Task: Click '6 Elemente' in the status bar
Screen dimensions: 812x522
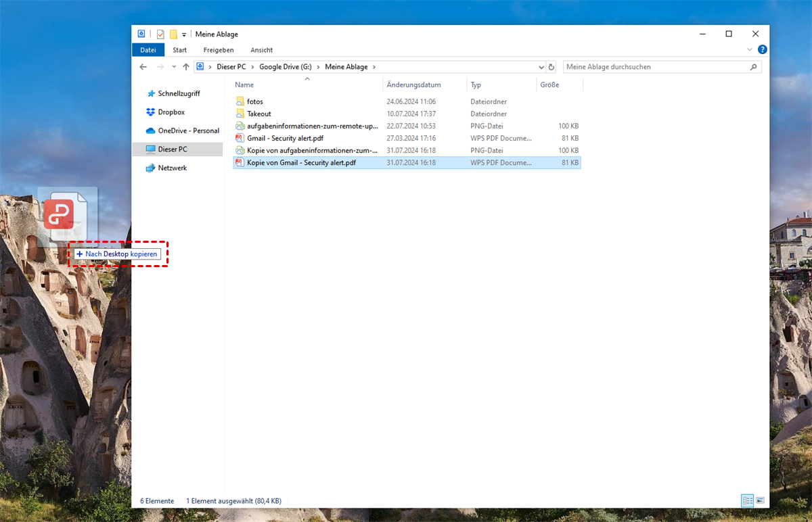Action: (157, 501)
